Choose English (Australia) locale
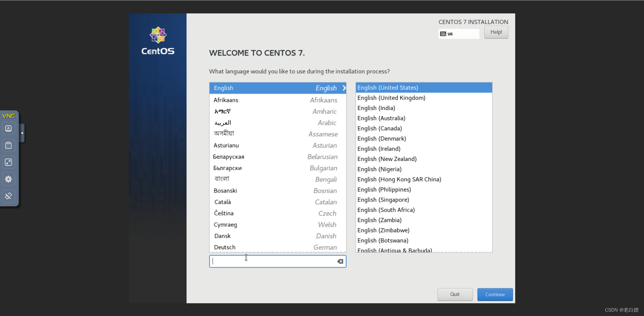Image resolution: width=644 pixels, height=316 pixels. click(424, 118)
